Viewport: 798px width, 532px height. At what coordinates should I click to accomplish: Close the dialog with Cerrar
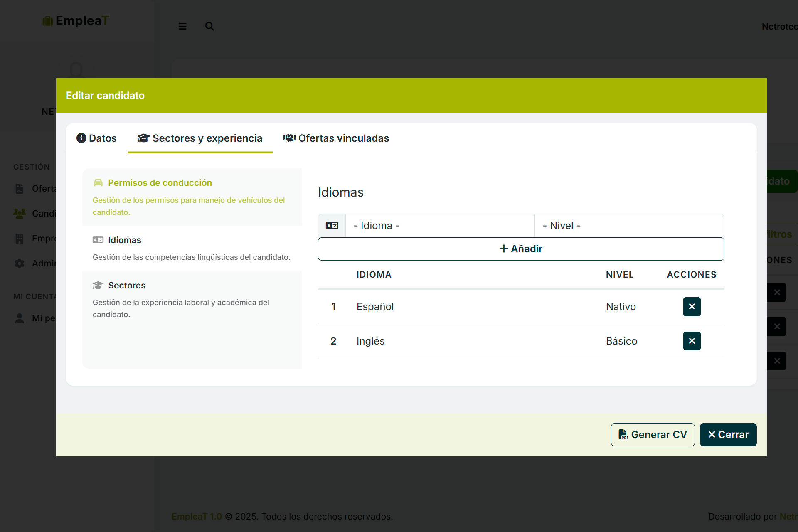pyautogui.click(x=728, y=435)
